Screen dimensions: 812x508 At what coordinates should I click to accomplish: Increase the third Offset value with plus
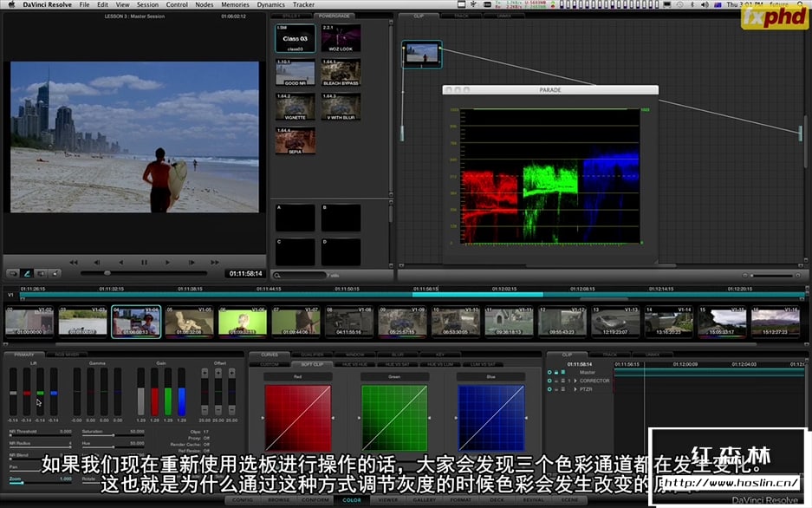(231, 373)
